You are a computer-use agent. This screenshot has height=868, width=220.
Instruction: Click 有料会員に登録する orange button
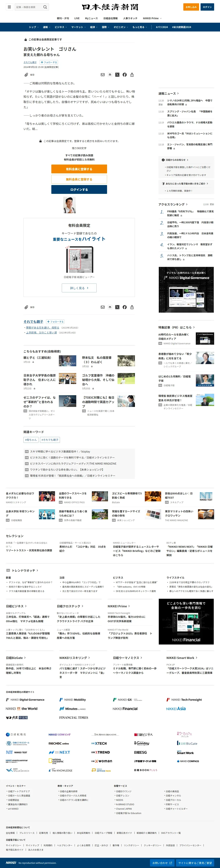tap(79, 169)
